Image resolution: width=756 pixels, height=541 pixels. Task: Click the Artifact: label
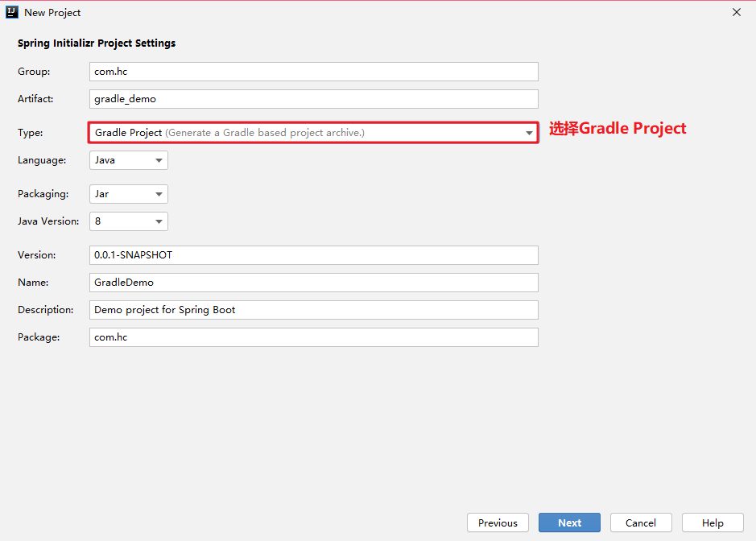[x=35, y=99]
